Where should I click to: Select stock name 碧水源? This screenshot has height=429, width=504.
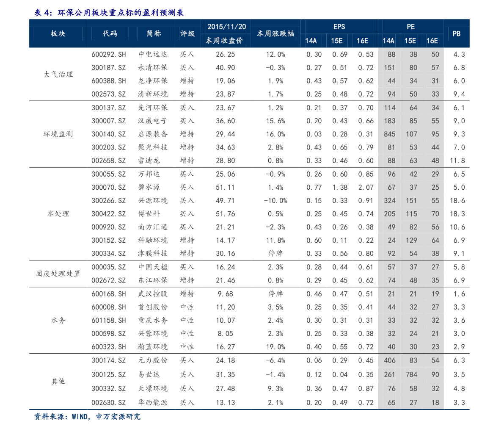click(149, 187)
